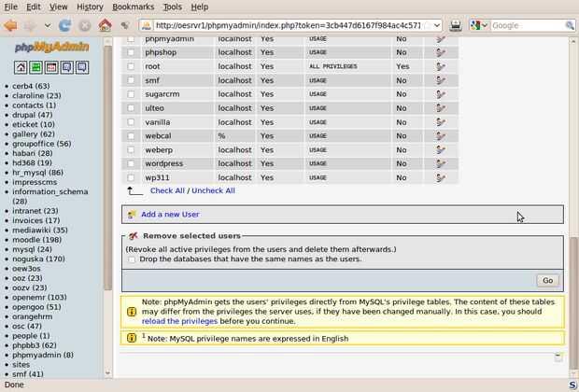Tick the checkbox for webcal user
Screen dimensions: 579x392
coord(131,136)
